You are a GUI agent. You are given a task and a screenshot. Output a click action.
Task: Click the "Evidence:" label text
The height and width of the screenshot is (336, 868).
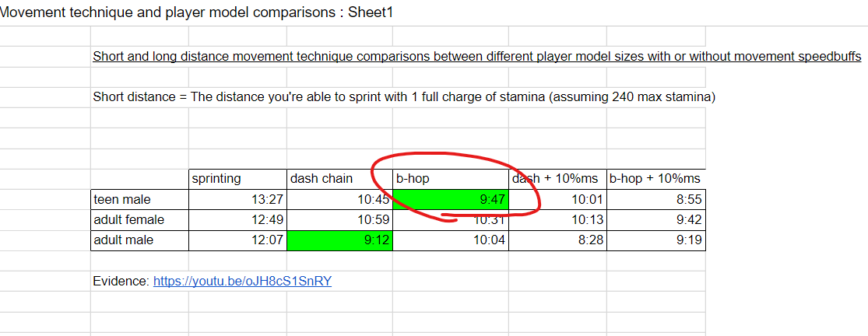(121, 282)
